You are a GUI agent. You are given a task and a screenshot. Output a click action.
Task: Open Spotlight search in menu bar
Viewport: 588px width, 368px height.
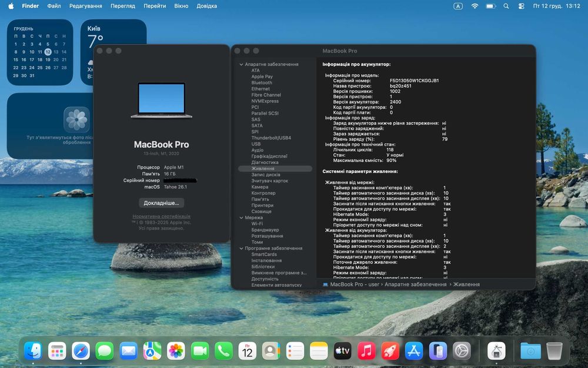click(506, 6)
